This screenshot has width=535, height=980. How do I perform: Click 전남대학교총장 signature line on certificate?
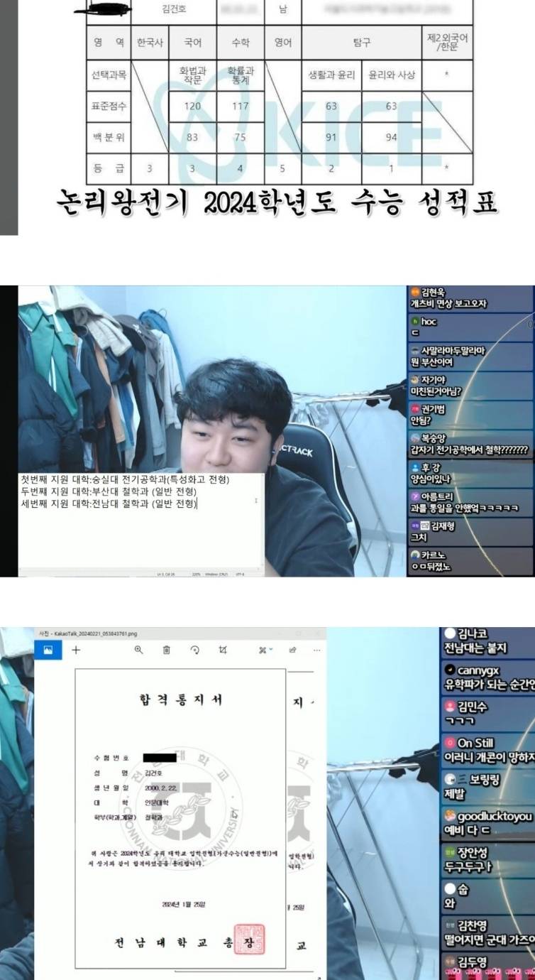coord(184,943)
